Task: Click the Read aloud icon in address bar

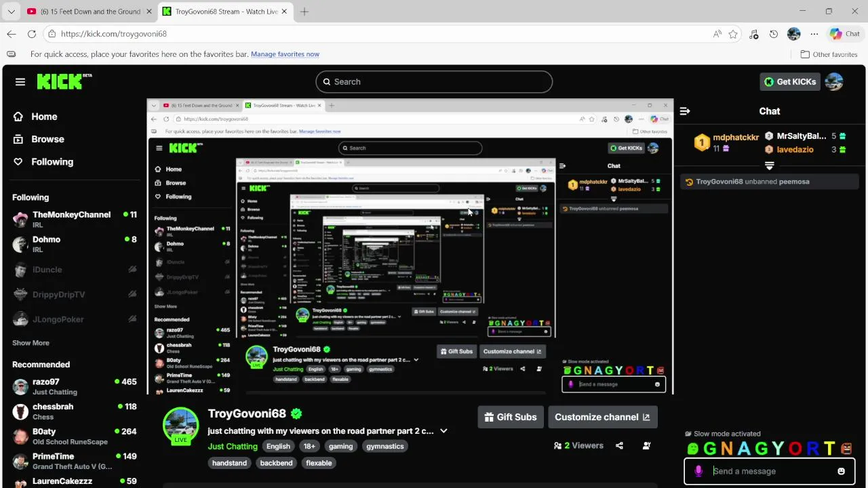Action: (717, 34)
